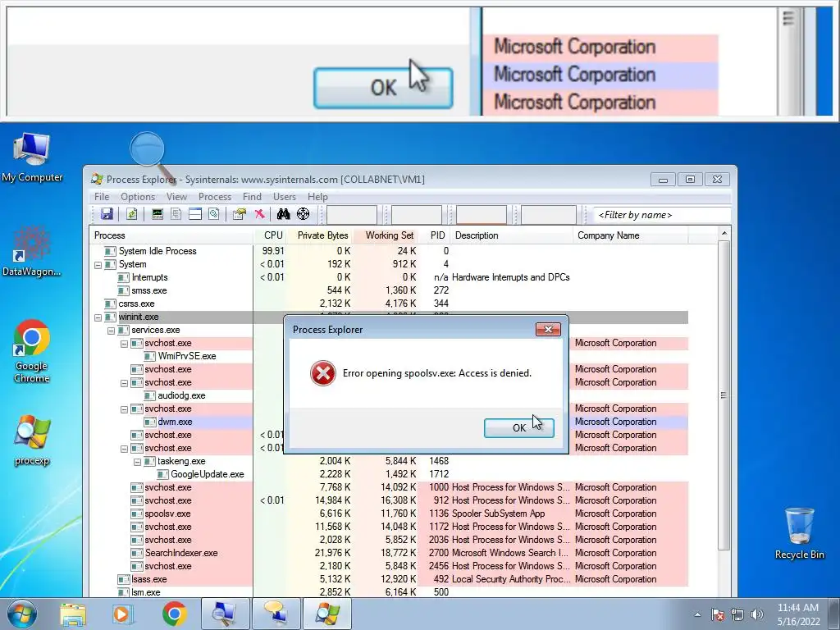Open the My Computer desktop icon
This screenshot has width=840, height=630.
pyautogui.click(x=32, y=157)
